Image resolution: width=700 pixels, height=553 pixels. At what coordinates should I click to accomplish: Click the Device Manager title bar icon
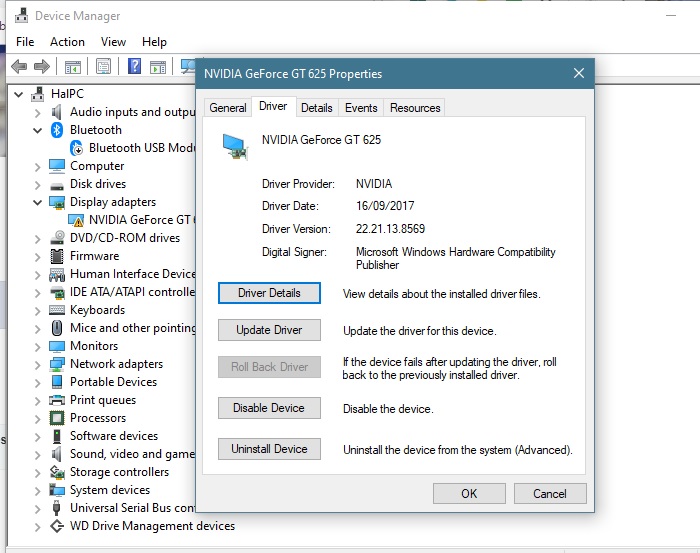point(21,16)
